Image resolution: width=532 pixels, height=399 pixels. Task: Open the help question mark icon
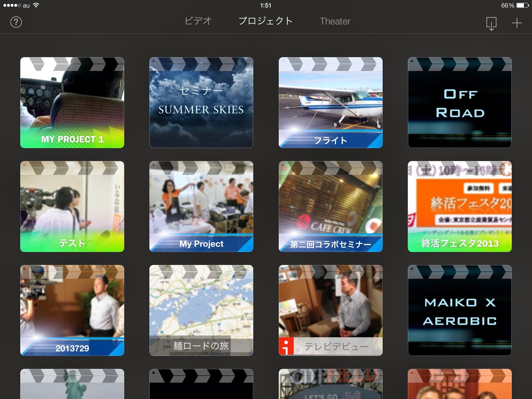point(16,22)
